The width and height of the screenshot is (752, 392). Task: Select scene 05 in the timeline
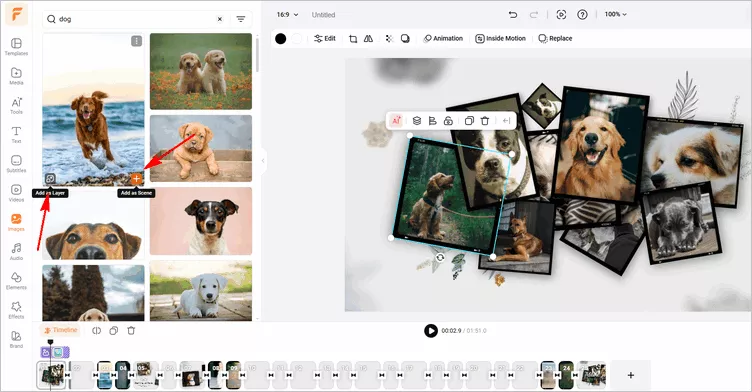point(146,375)
